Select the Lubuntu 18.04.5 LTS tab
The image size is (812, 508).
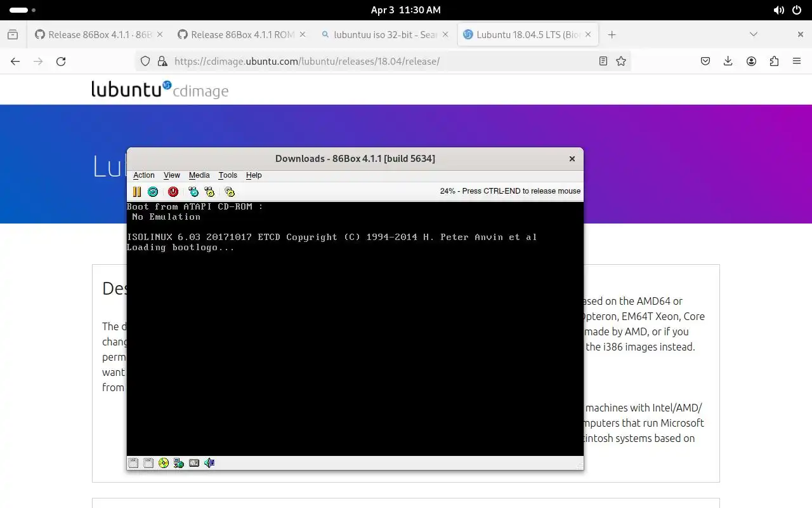[x=527, y=35]
